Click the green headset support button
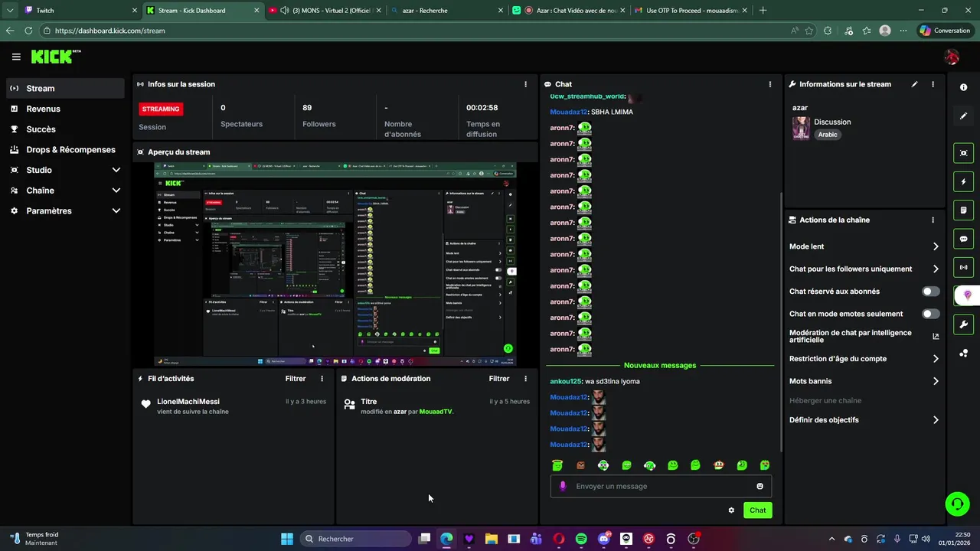This screenshot has width=980, height=551. click(957, 503)
